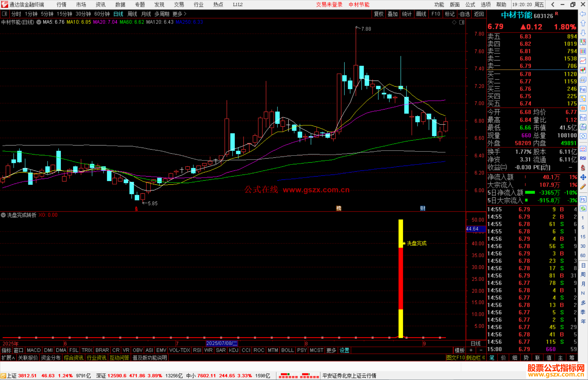Select the pencil drawing tool icon
Viewport: 588px width, 380px height.
coord(583,187)
